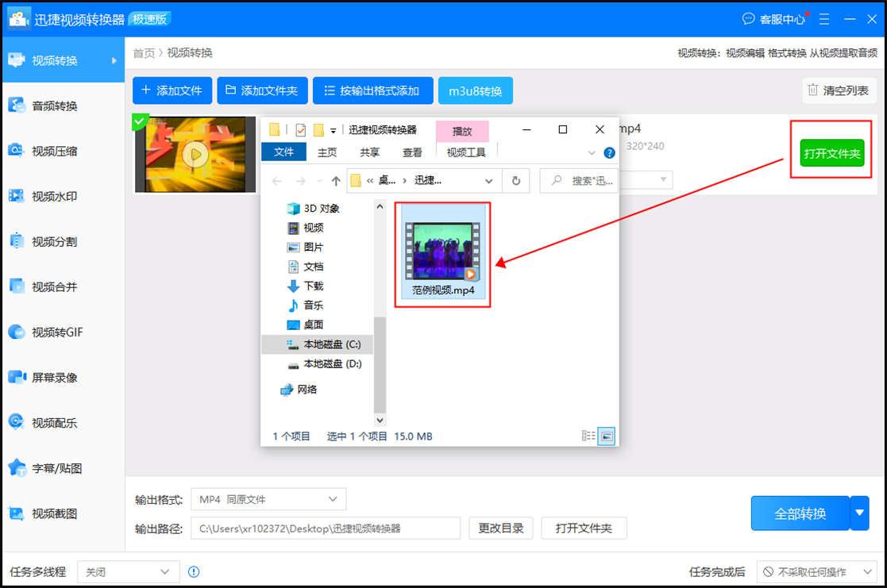This screenshot has width=887, height=588.
Task: Select 网络 in navigation pane
Action: click(x=299, y=390)
